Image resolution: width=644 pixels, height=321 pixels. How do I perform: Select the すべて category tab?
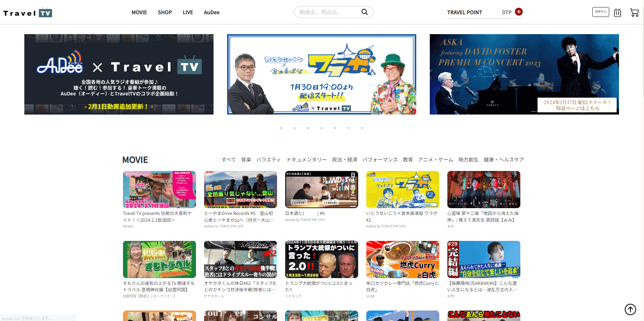(x=229, y=159)
